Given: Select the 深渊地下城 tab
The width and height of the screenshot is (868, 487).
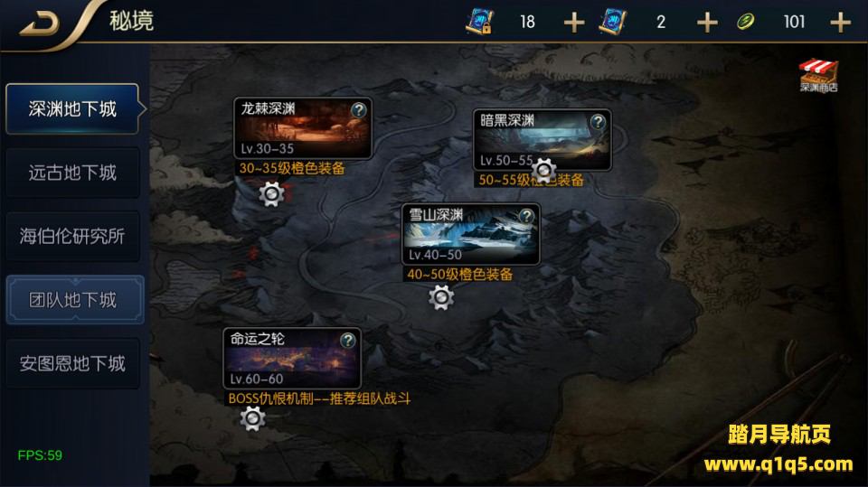Looking at the screenshot, I should coord(72,109).
